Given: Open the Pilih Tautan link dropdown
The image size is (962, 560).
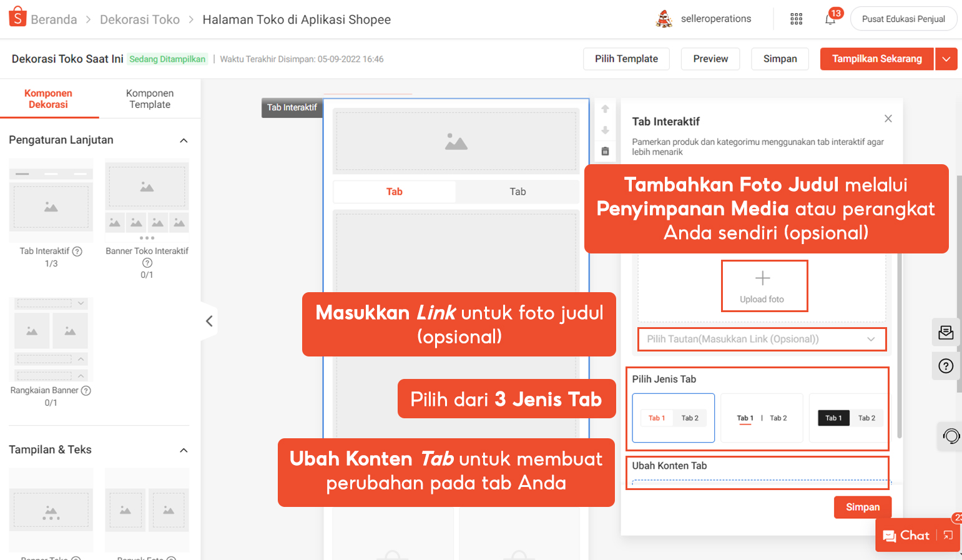Looking at the screenshot, I should click(761, 339).
